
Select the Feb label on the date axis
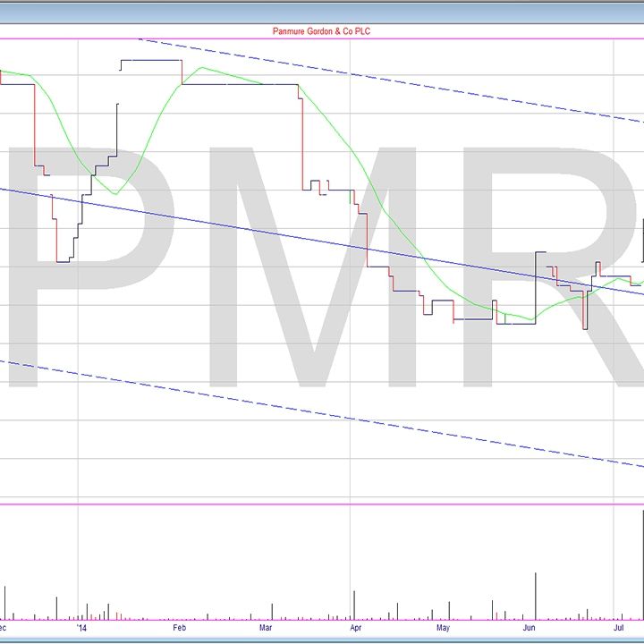pos(179,629)
